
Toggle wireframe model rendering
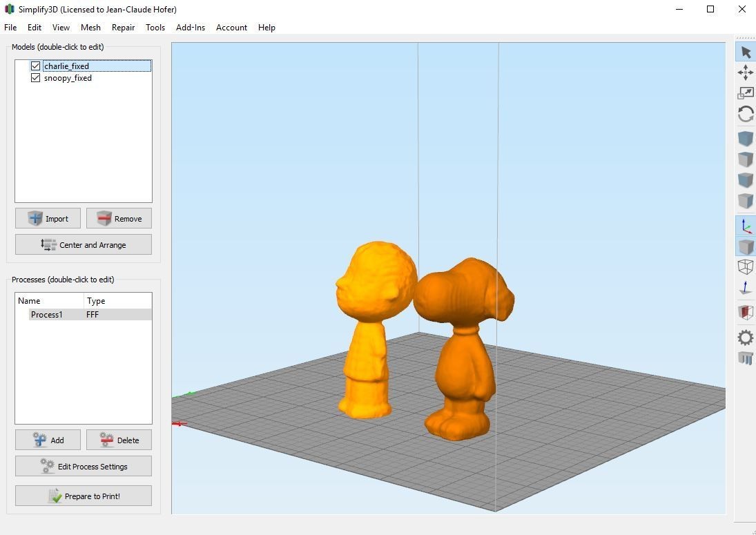click(746, 267)
